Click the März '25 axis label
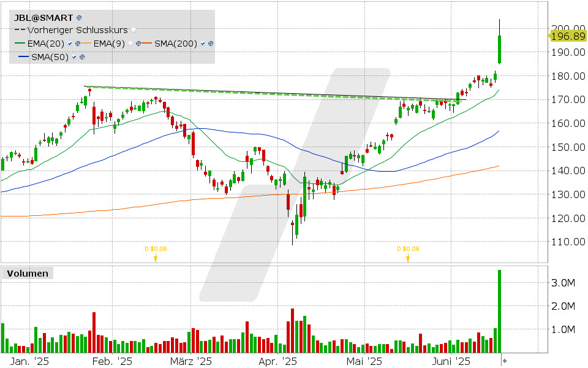The height and width of the screenshot is (368, 588). (x=191, y=361)
